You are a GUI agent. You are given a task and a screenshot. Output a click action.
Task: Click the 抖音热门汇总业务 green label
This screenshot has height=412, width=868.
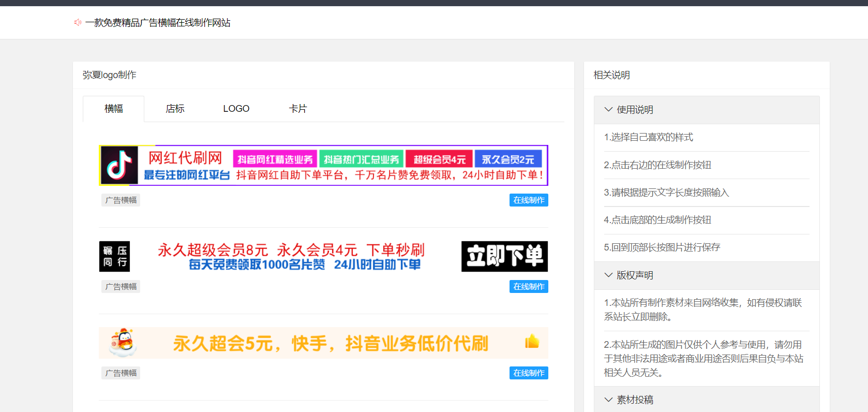click(362, 159)
